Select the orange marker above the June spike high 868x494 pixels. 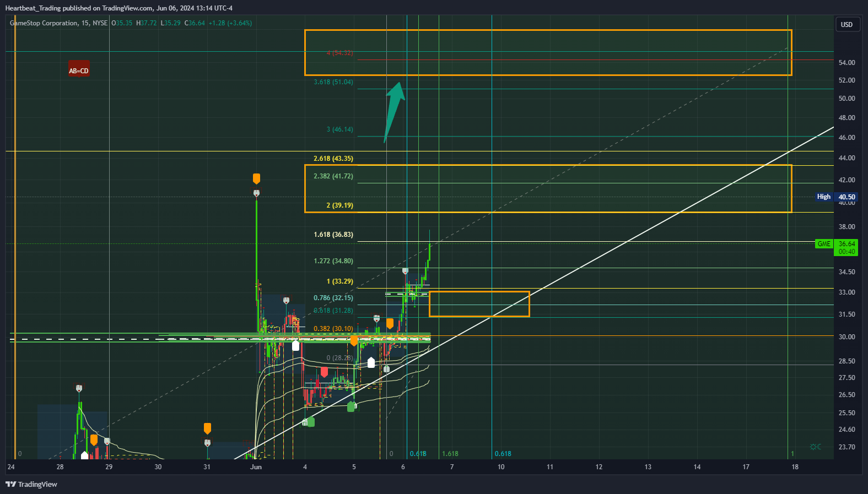(256, 178)
